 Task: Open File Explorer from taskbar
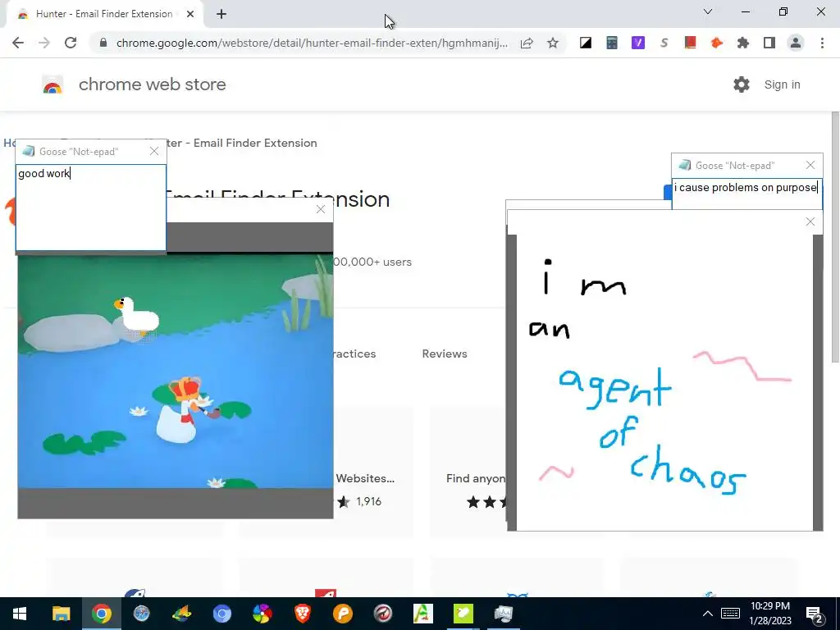pyautogui.click(x=61, y=614)
